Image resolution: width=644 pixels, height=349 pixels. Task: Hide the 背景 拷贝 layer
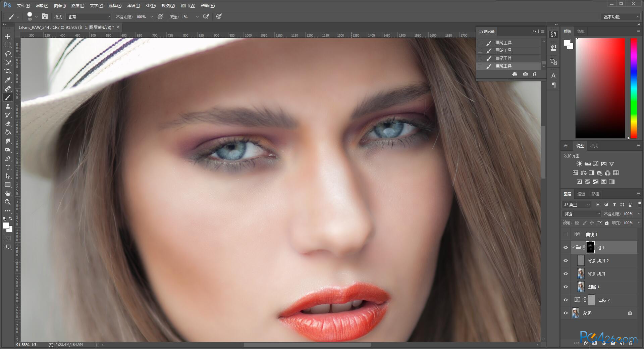566,274
